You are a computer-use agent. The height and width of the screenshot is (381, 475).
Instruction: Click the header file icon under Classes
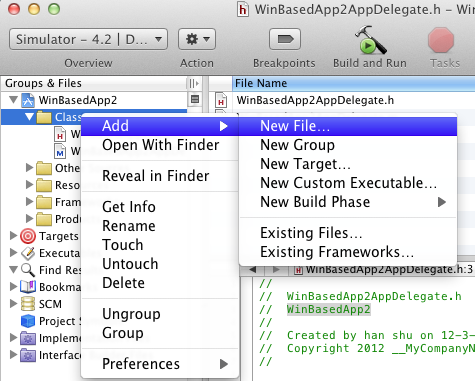tap(60, 134)
